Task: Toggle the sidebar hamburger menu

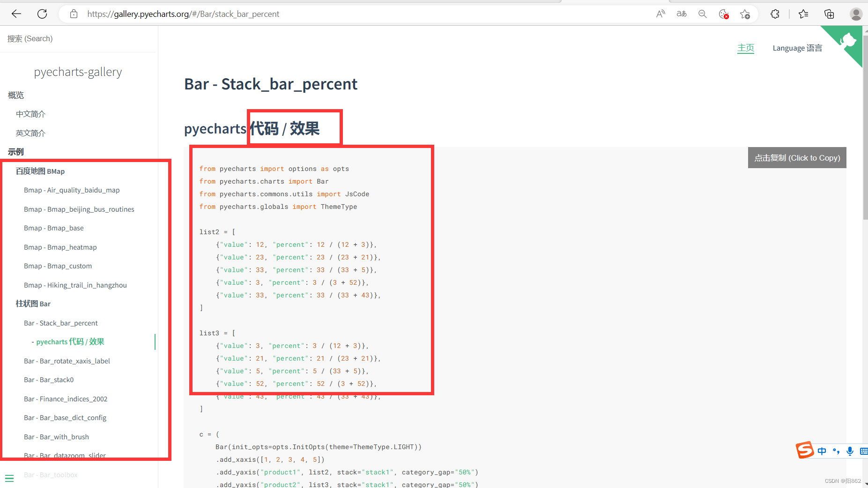Action: [9, 478]
